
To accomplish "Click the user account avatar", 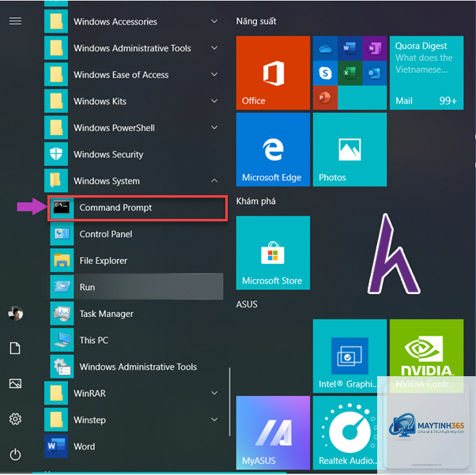I will pos(15,313).
